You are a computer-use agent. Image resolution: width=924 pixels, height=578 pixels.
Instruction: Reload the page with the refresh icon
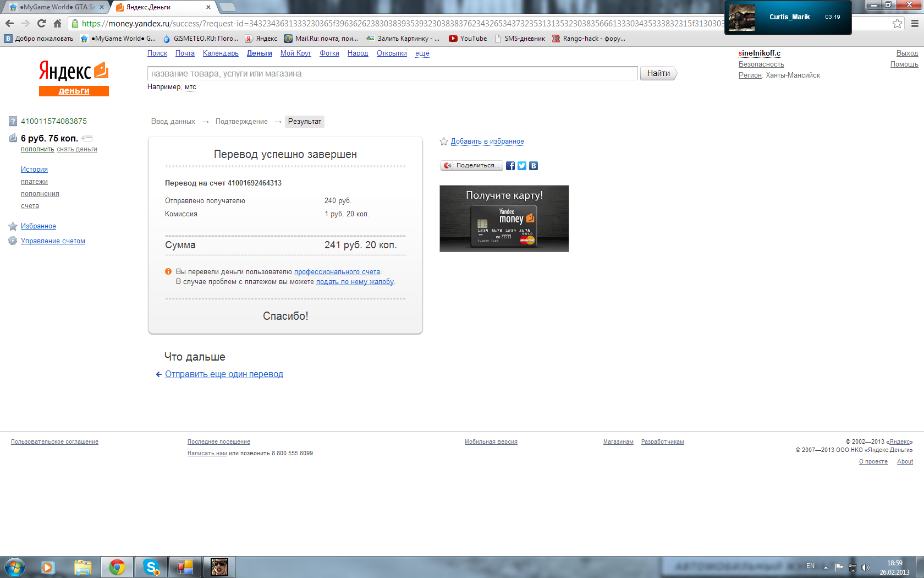pyautogui.click(x=41, y=23)
